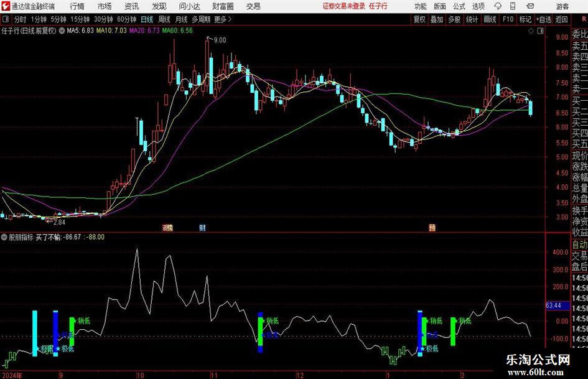Click the 买了不输: -86.67 indicator value
Image resolution: width=588 pixels, height=379 pixels.
(x=58, y=237)
